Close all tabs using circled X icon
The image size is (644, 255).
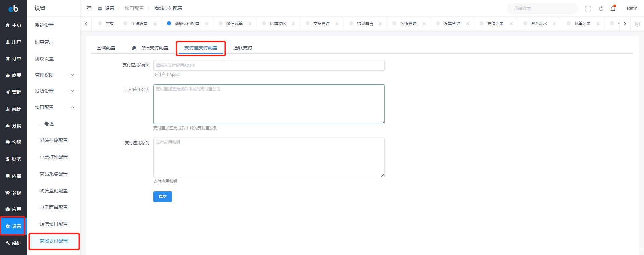[x=637, y=24]
